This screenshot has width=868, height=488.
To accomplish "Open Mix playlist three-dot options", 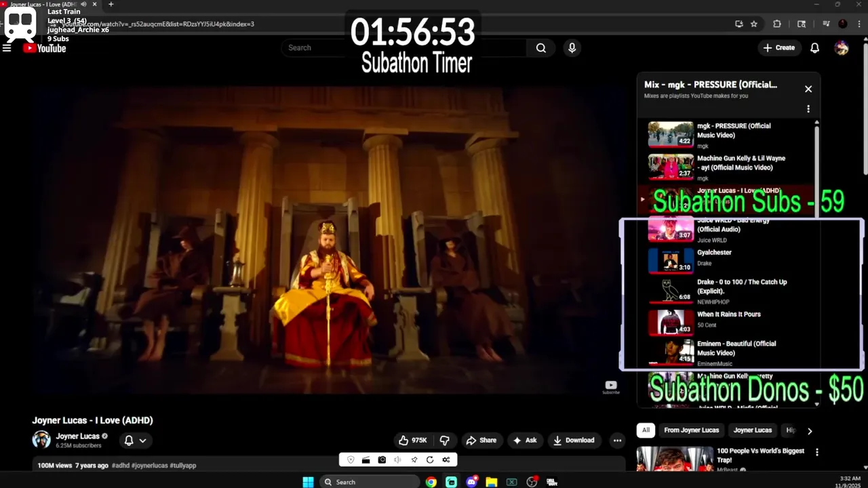I will click(808, 109).
